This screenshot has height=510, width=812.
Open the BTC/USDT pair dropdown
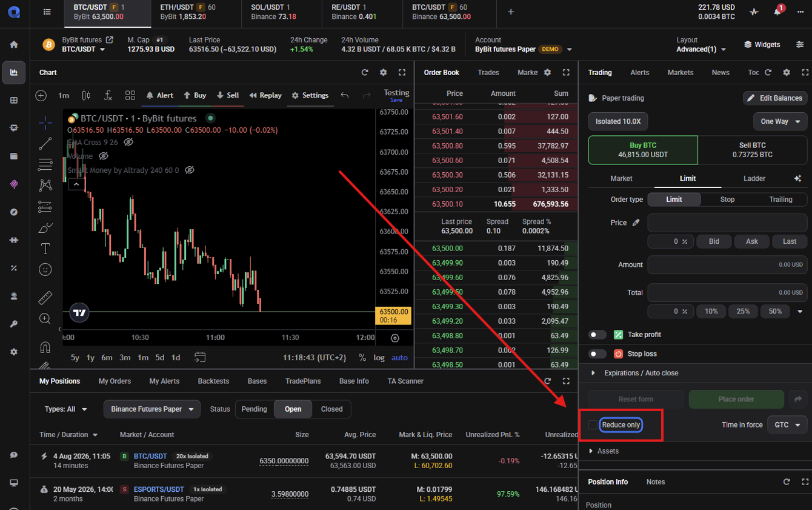tap(84, 49)
